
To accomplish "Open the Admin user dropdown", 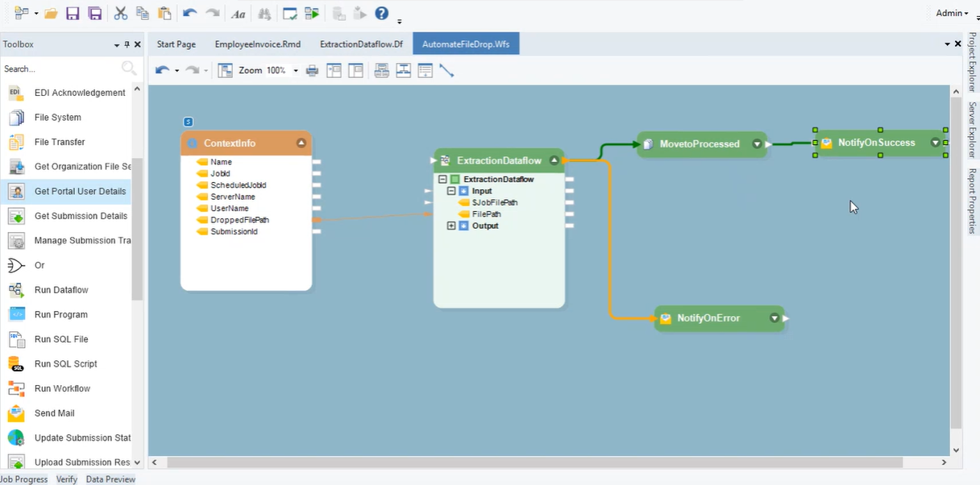I will tap(952, 13).
